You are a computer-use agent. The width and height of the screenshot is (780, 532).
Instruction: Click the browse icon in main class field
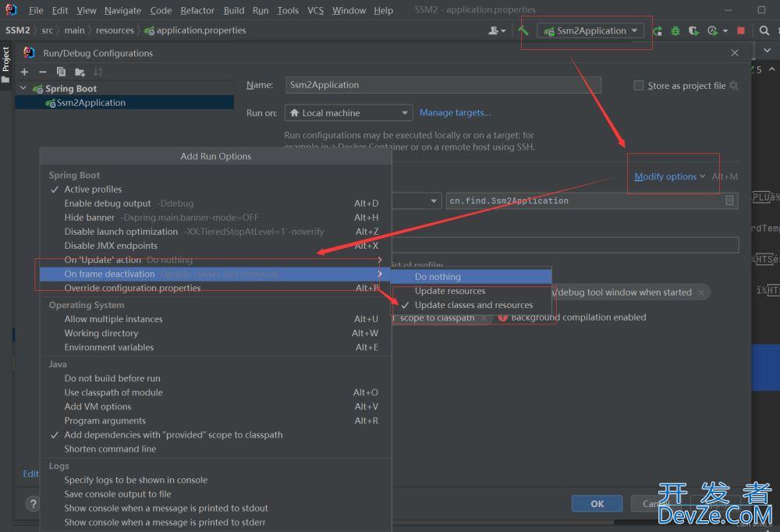click(729, 200)
